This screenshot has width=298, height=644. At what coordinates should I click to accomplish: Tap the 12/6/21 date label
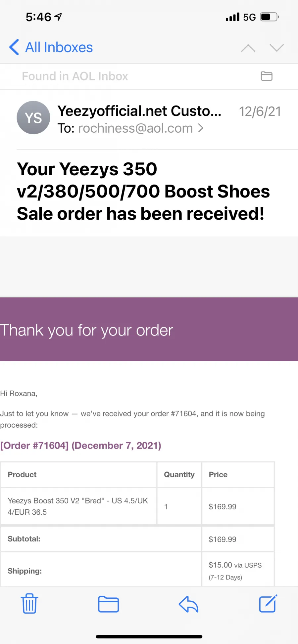click(260, 111)
